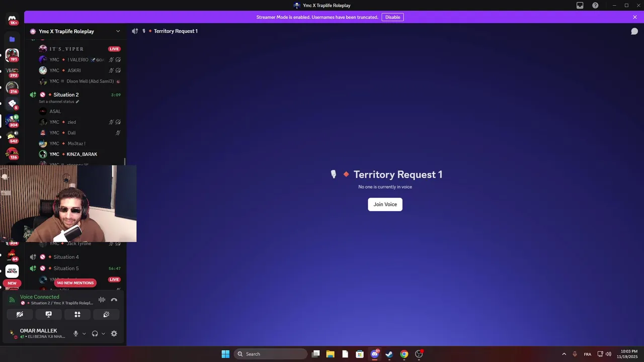
Task: Expand the Ymc X Traplife Roleplay server menu
Action: tap(118, 31)
